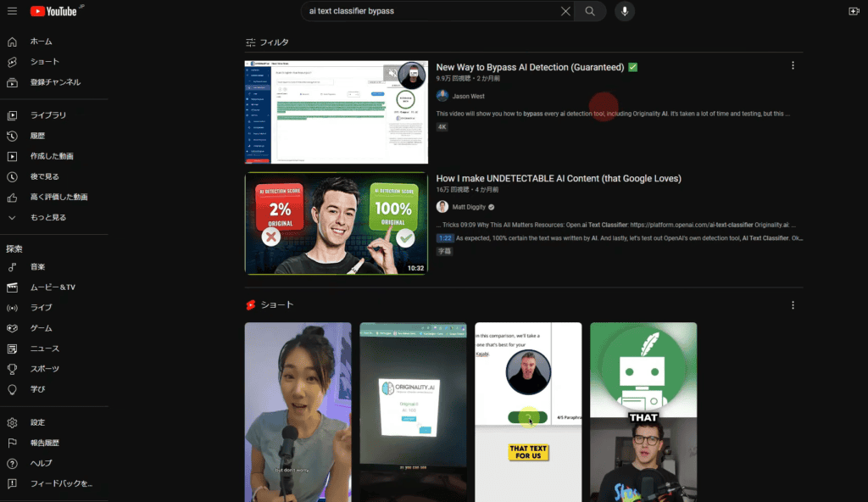Open the フィルタ search filters
This screenshot has width=868, height=502.
(267, 42)
